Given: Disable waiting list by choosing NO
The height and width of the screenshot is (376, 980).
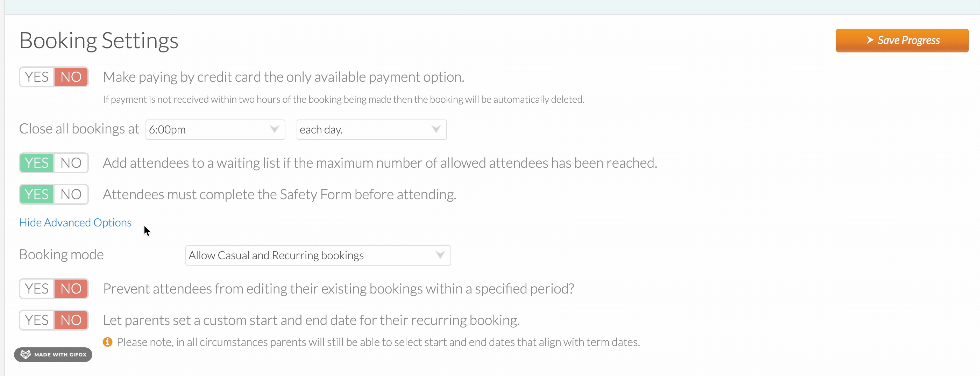Looking at the screenshot, I should (x=71, y=163).
